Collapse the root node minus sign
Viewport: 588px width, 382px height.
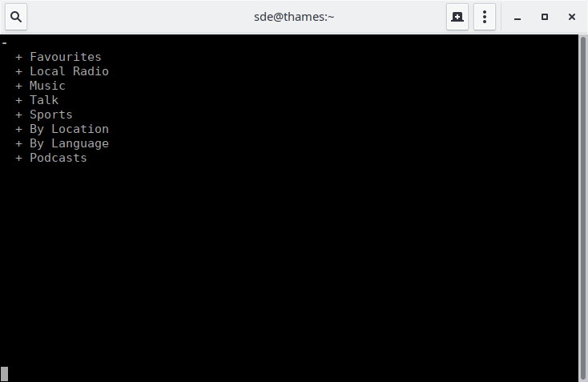(x=5, y=43)
